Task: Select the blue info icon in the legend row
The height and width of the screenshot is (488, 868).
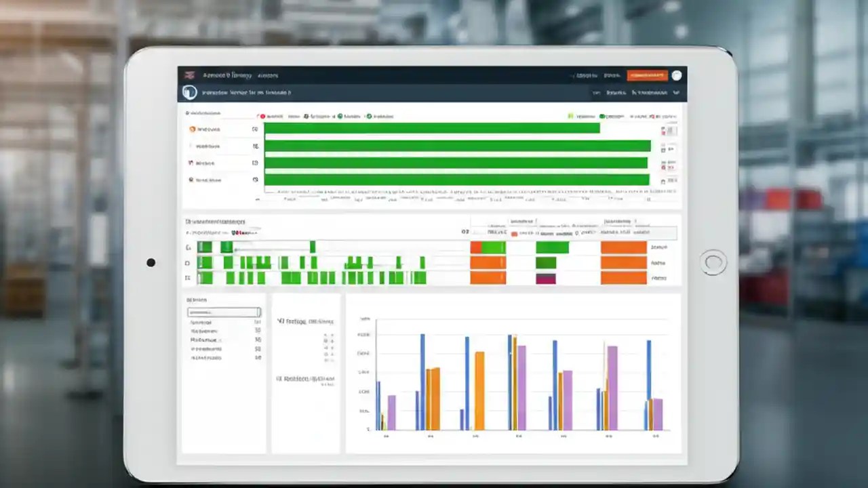Action: click(306, 116)
